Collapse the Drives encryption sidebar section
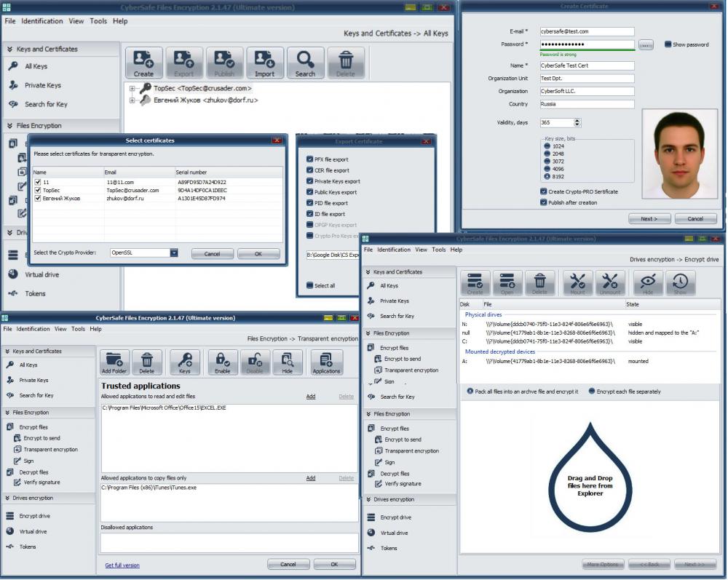728x580 pixels. 10,232
